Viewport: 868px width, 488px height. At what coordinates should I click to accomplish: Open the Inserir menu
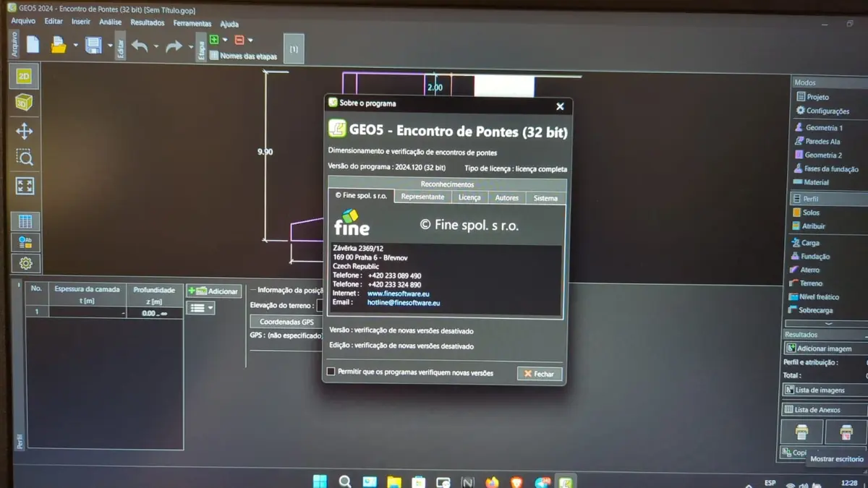(x=81, y=22)
